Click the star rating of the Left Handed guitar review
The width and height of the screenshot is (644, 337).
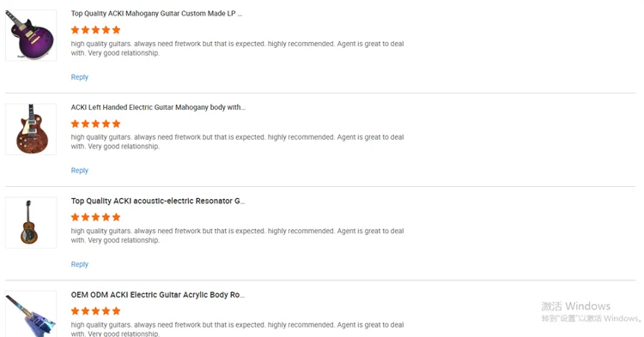pyautogui.click(x=95, y=123)
